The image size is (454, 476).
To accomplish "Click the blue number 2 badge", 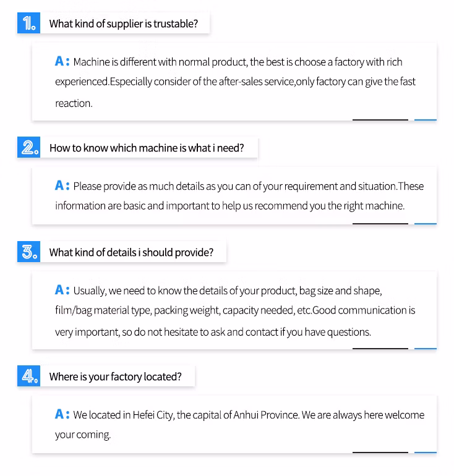I will (28, 148).
